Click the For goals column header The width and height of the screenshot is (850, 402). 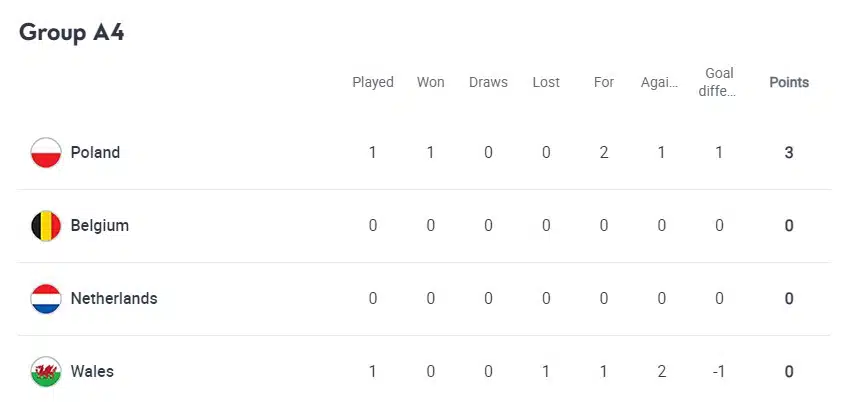click(x=604, y=82)
